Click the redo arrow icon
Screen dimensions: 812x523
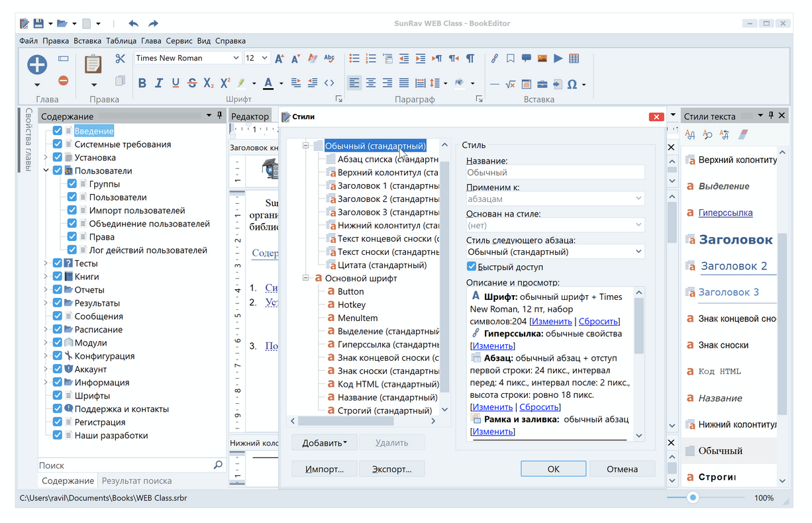(x=153, y=23)
